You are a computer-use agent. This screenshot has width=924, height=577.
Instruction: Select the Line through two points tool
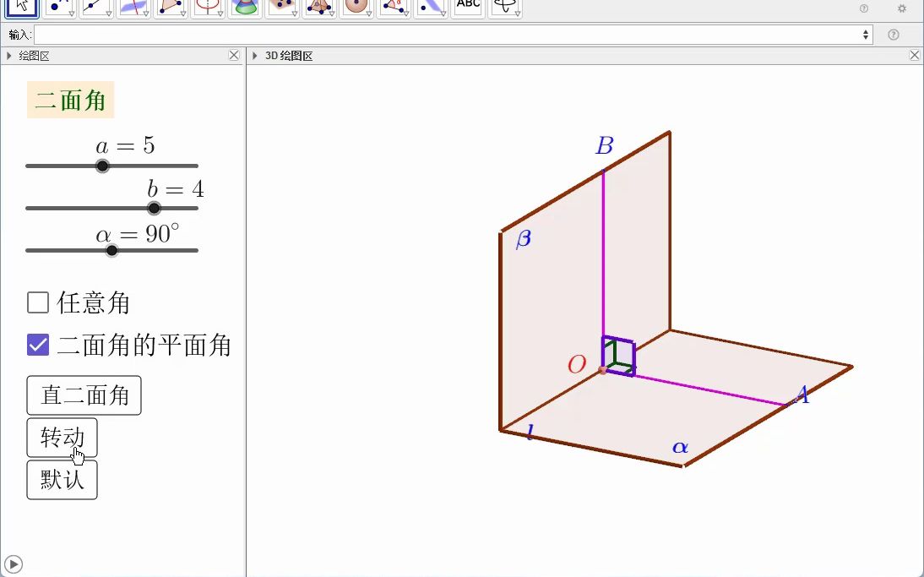(96, 7)
